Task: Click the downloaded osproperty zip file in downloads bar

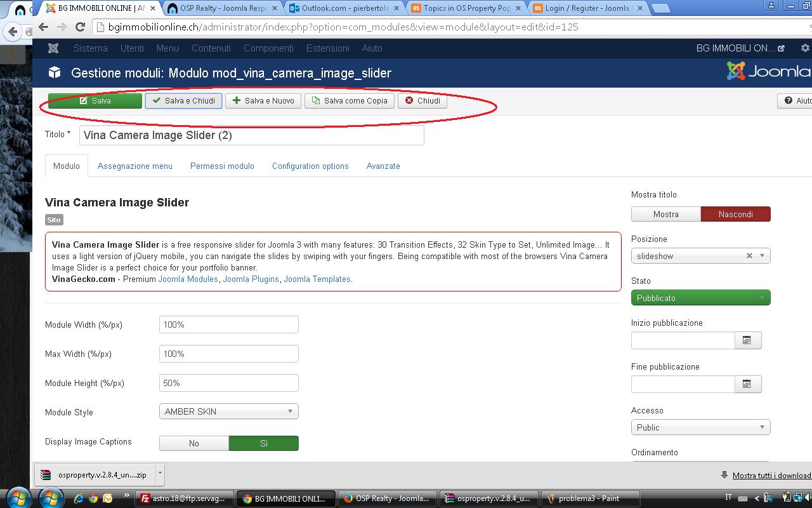Action: tap(94, 474)
